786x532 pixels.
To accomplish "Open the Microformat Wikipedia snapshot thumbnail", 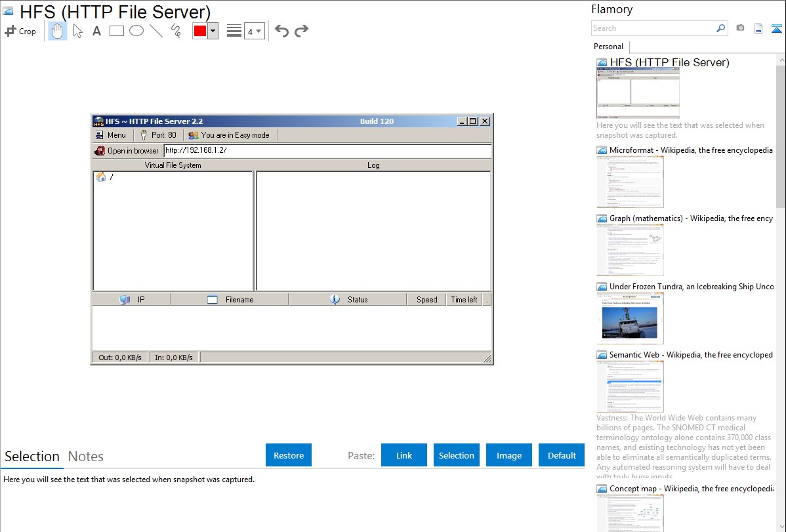I will (x=630, y=182).
